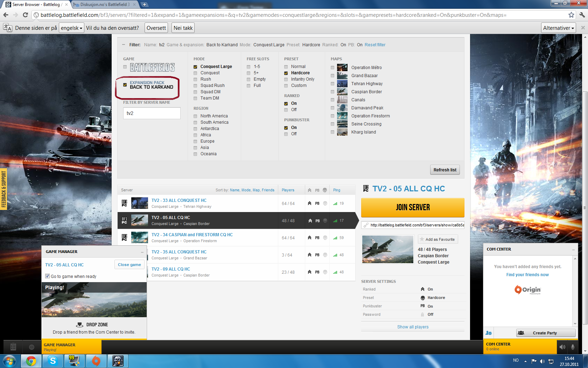The image size is (588, 368).
Task: Click in the server name filter field
Action: click(x=152, y=113)
